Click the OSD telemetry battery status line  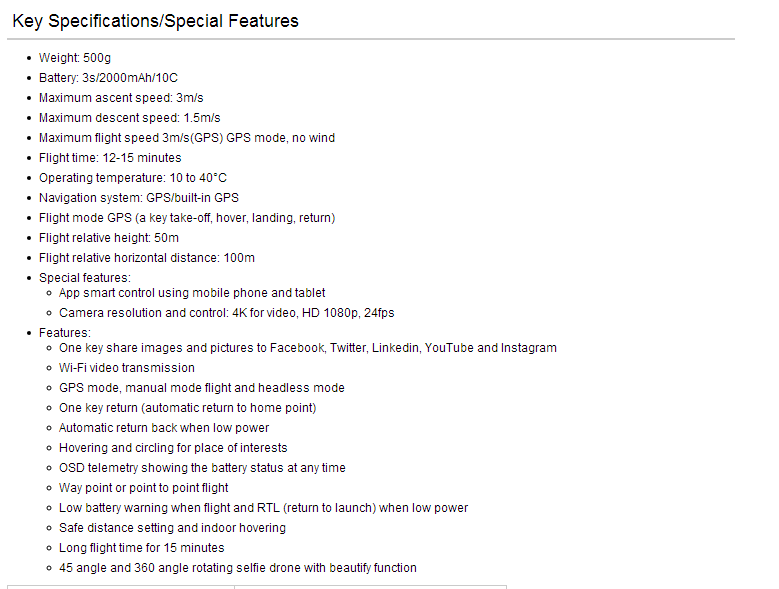coord(202,468)
